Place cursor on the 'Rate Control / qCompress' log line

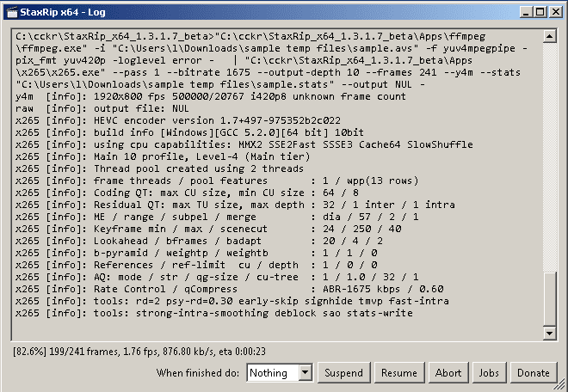point(229,289)
